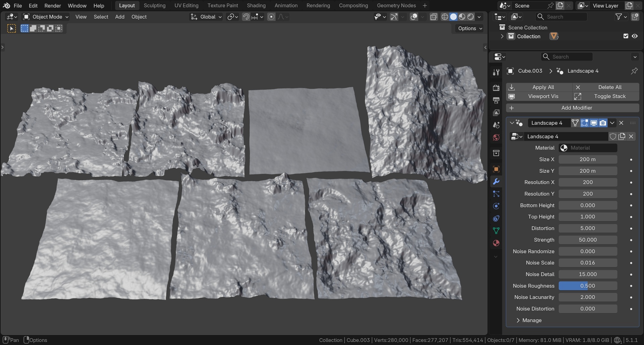
Task: Remove the Landscape 4 modifier
Action: [621, 123]
